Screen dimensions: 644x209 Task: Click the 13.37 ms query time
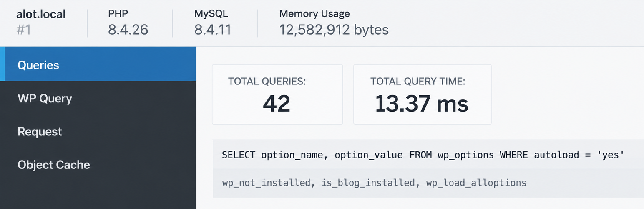pos(422,103)
